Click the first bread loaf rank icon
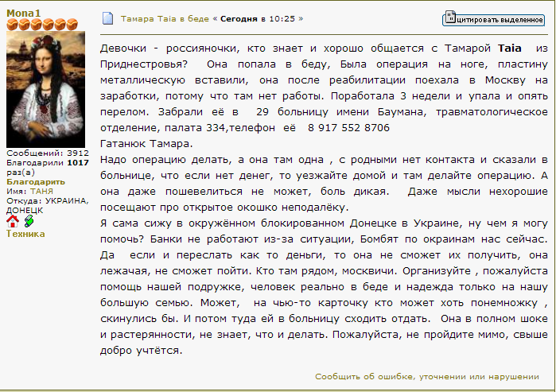556x392 pixels. coord(12,24)
